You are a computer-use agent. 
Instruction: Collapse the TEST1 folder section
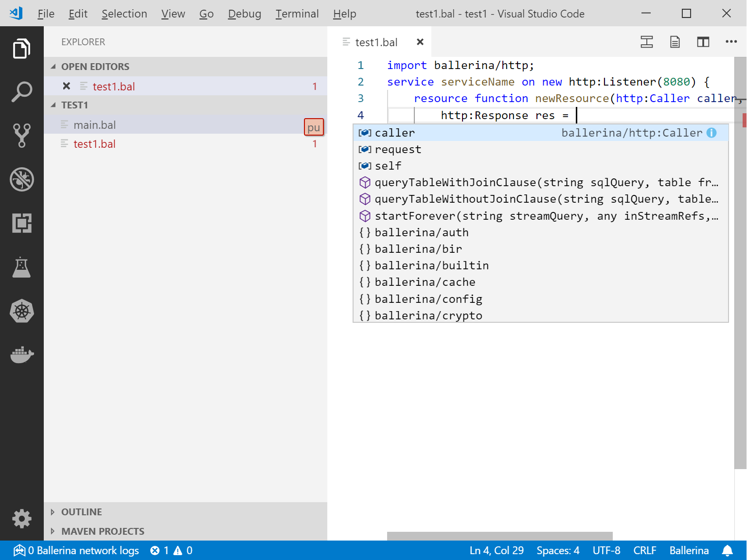(185, 105)
